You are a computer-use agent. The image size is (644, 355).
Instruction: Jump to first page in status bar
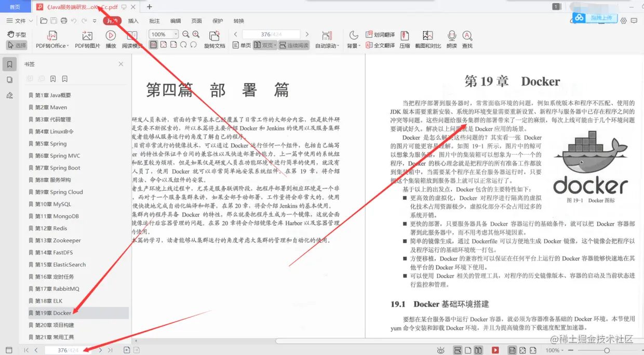[26, 350]
